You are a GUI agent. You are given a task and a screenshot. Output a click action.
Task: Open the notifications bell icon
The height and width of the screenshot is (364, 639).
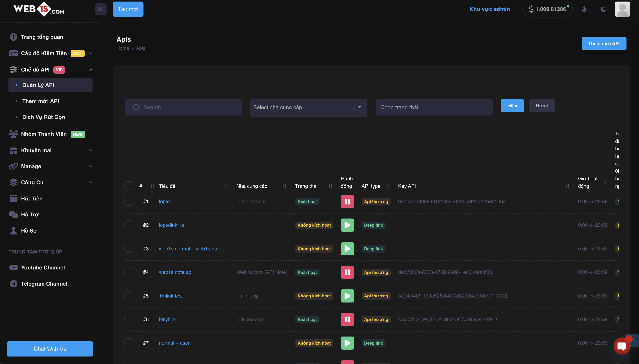point(584,9)
